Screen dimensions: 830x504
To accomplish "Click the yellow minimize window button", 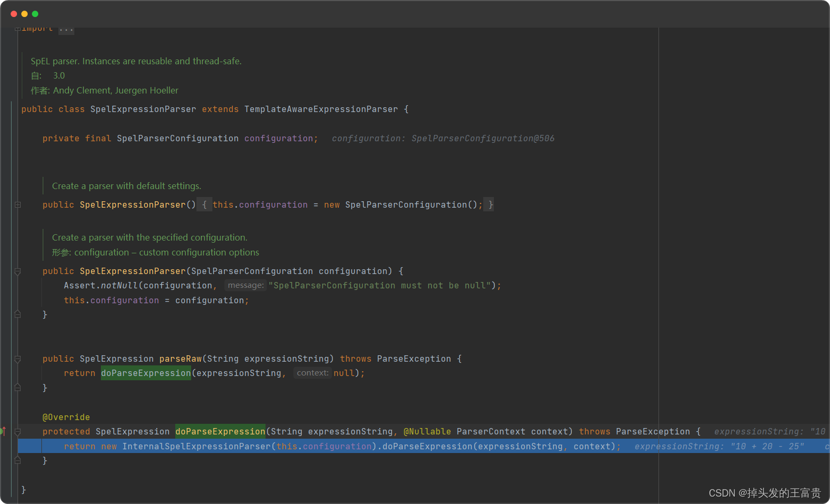I will 24,14.
